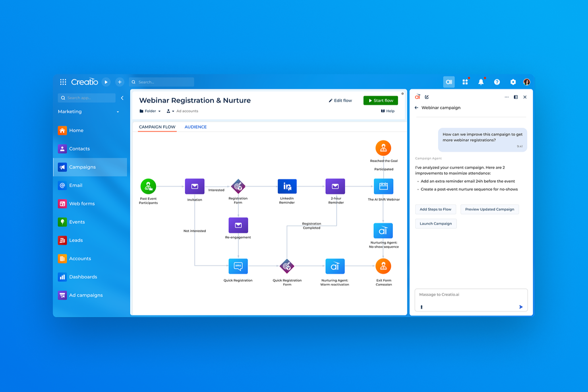Select the Warm reactivation Nurturing Agent node

[335, 266]
